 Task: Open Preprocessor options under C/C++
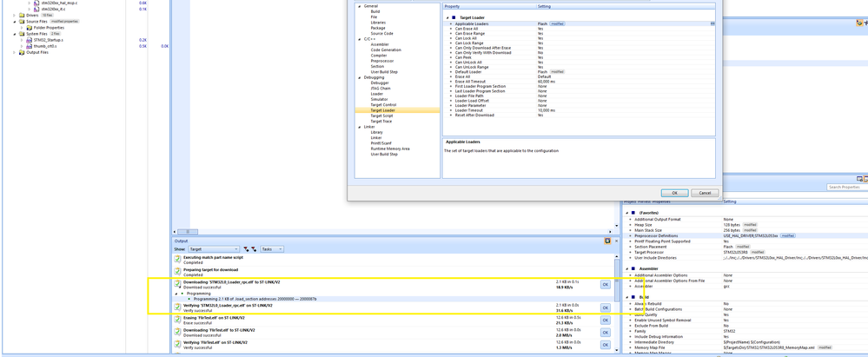coord(382,61)
